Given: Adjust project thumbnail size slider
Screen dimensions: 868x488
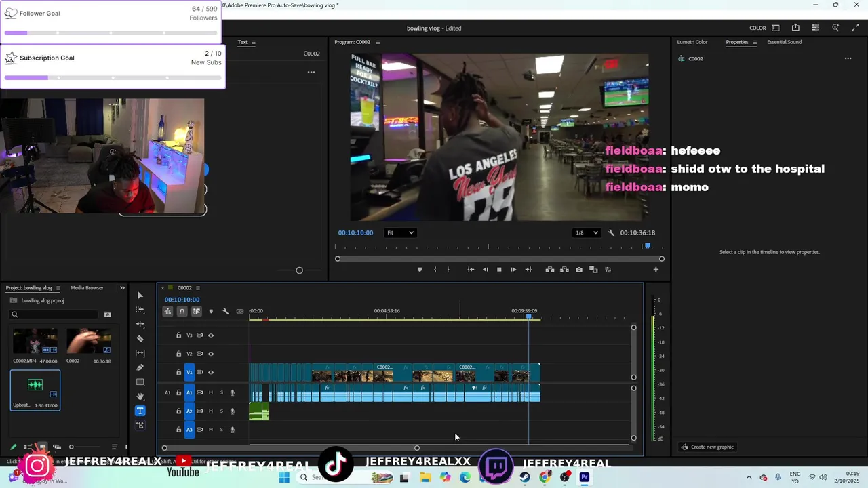Looking at the screenshot, I should 71,447.
